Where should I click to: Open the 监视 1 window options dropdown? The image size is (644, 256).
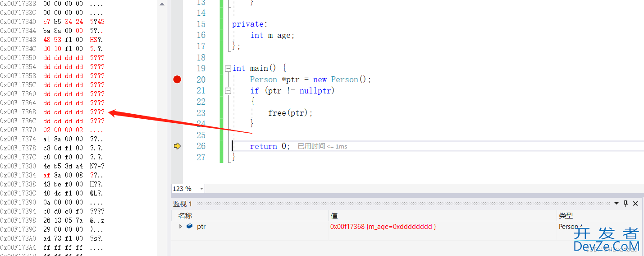(x=617, y=204)
